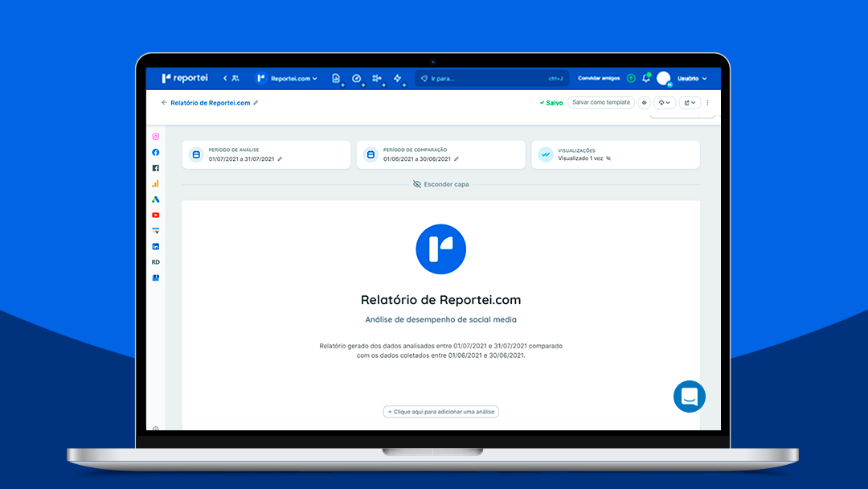This screenshot has height=489, width=868.
Task: Edit report title with the pencil icon
Action: click(x=256, y=102)
